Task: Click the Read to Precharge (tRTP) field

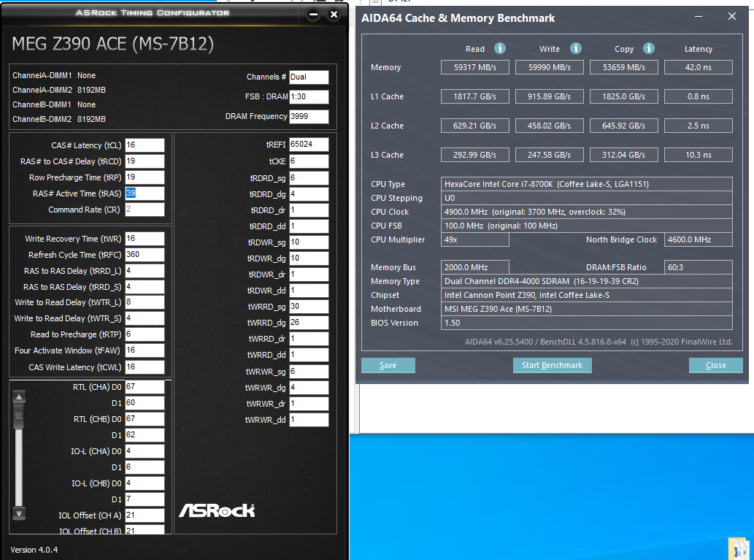Action: click(145, 334)
